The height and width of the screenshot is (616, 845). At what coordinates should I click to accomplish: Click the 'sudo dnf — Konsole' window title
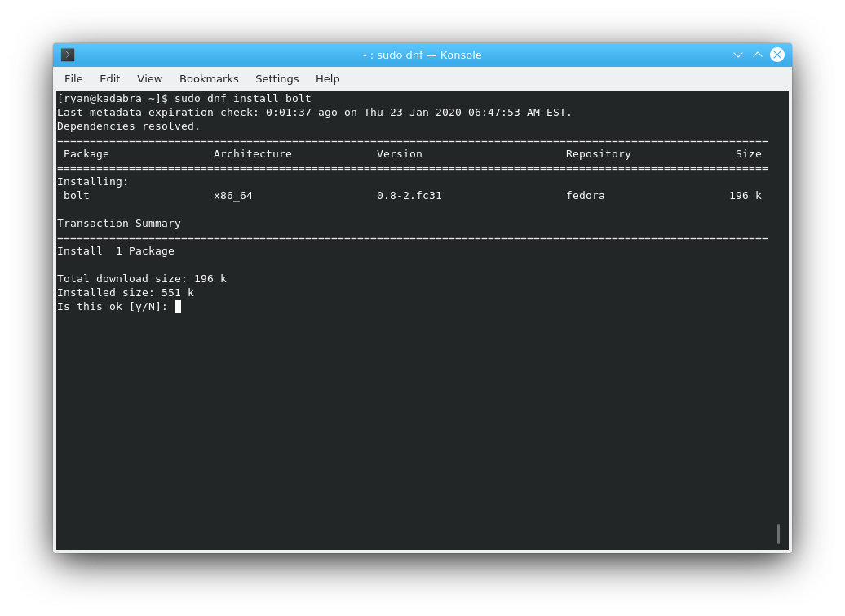click(422, 55)
